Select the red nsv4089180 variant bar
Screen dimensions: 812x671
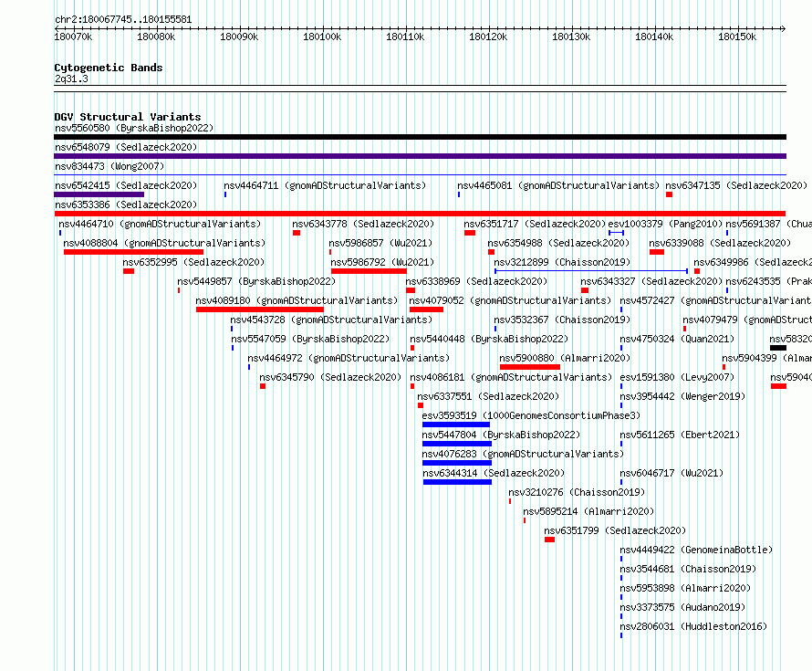(260, 309)
